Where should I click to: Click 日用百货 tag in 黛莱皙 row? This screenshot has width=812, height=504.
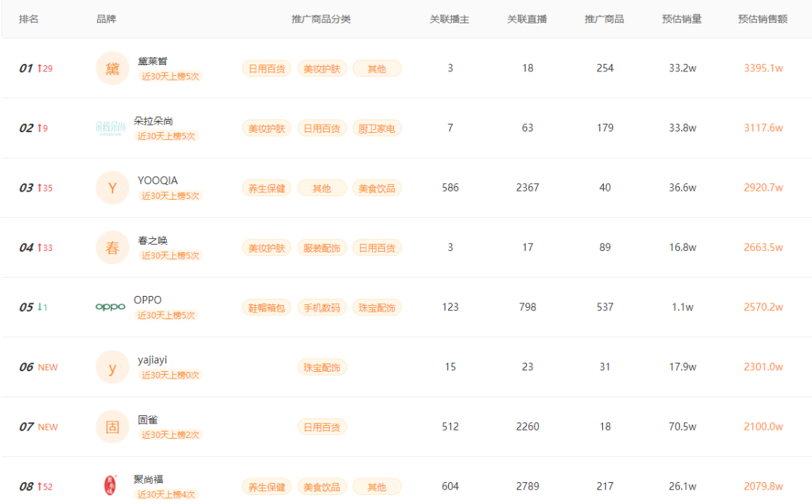pos(267,69)
